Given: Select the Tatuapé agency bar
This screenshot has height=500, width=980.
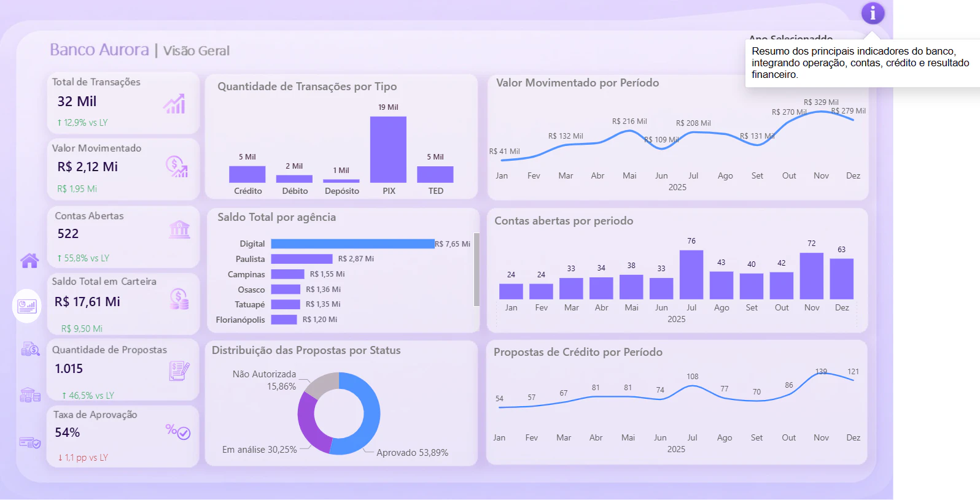Looking at the screenshot, I should [286, 304].
